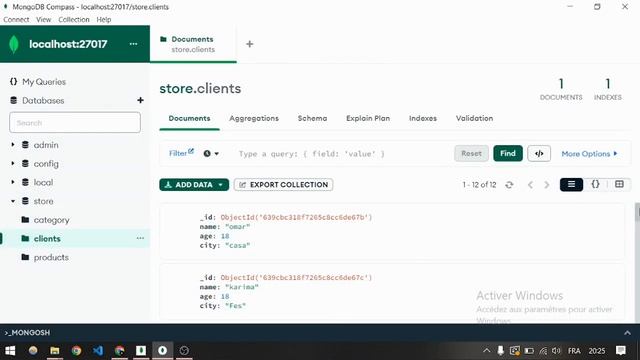Open clients collection options menu
This screenshot has width=640, height=360.
[140, 238]
